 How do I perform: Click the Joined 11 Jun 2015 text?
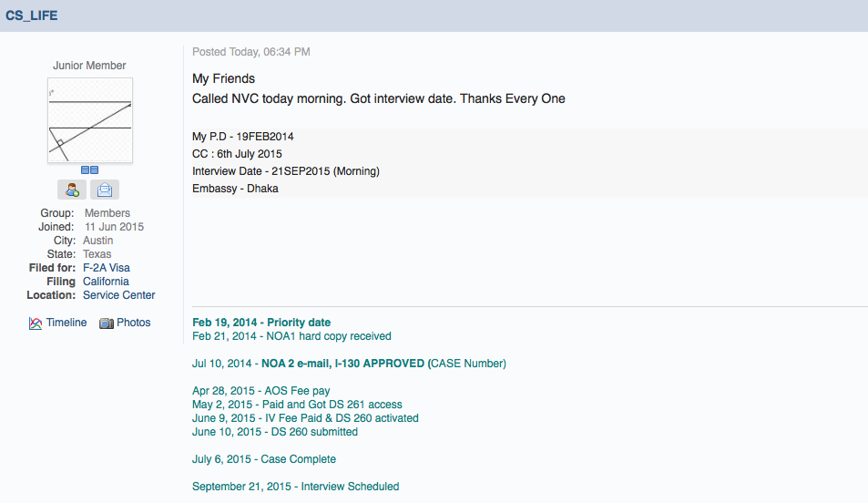click(x=91, y=227)
